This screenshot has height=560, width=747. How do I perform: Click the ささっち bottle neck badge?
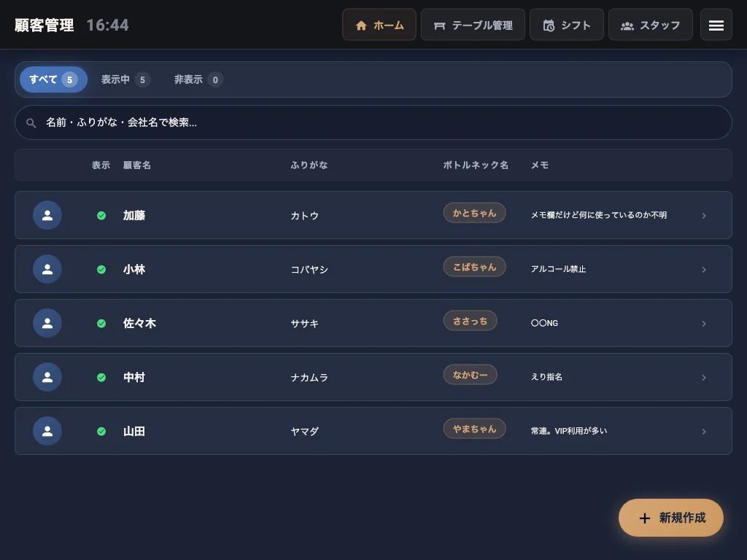coord(471,321)
